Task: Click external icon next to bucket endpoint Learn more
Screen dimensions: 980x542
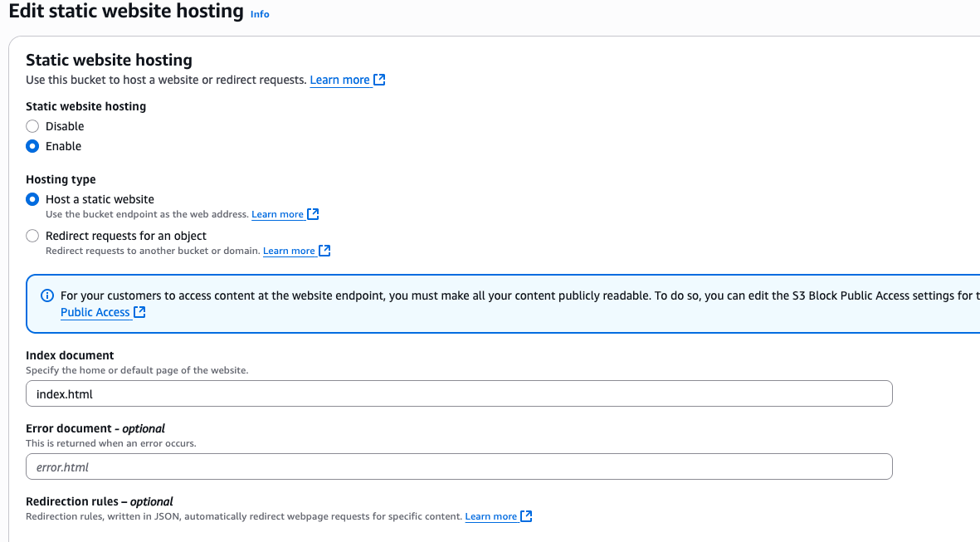Action: coord(313,214)
